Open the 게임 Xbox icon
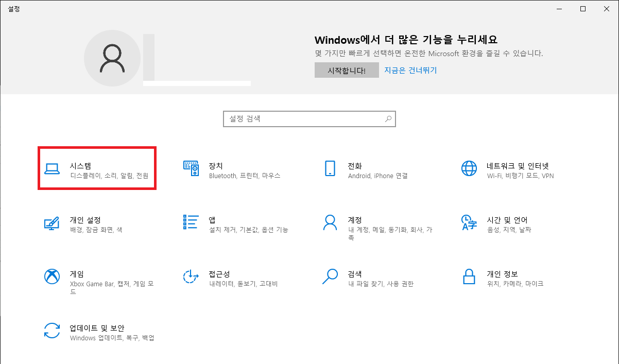This screenshot has height=364, width=619. pyautogui.click(x=52, y=276)
